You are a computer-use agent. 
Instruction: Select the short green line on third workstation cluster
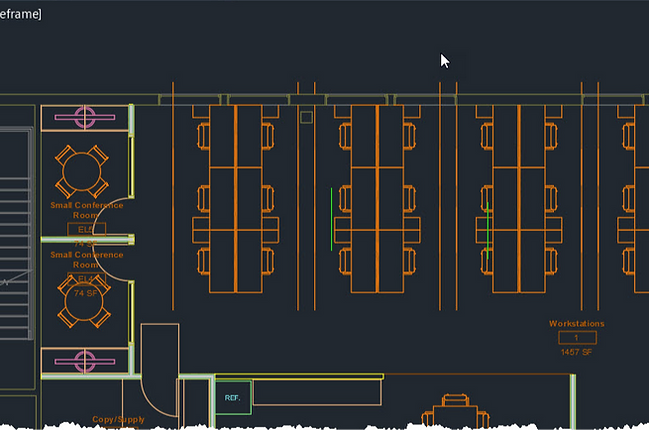[x=488, y=231]
